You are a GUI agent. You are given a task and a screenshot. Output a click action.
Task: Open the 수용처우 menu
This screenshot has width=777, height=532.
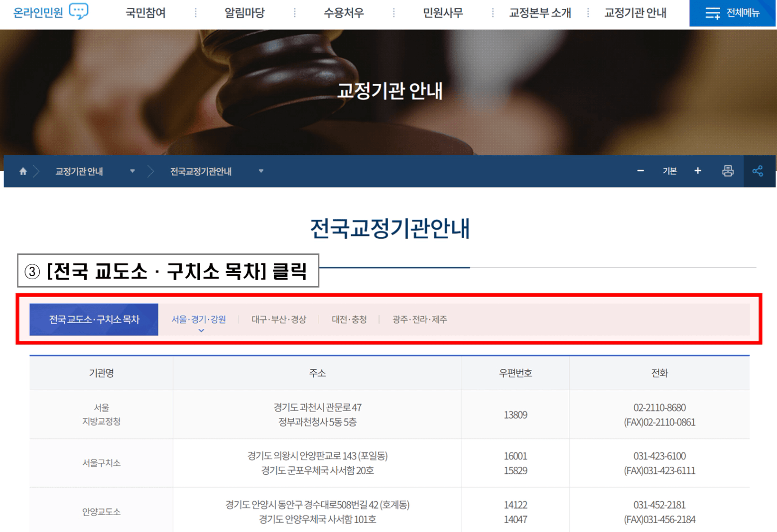[344, 13]
